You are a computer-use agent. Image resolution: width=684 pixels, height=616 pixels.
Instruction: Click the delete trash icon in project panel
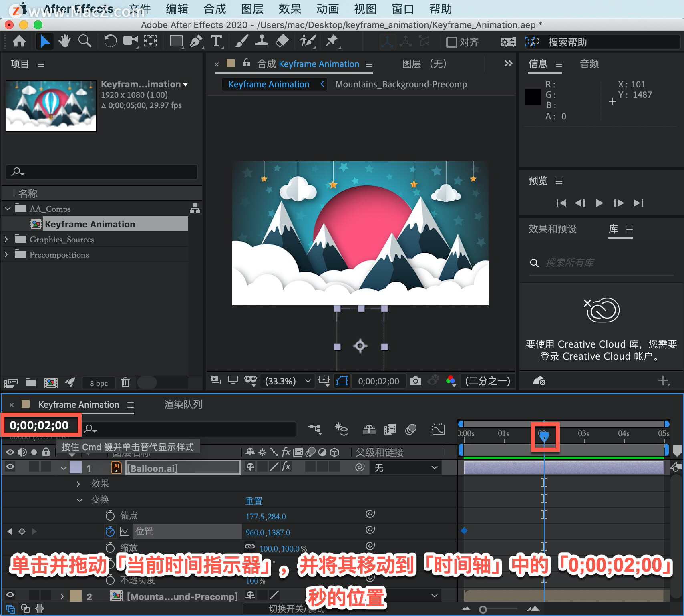125,382
